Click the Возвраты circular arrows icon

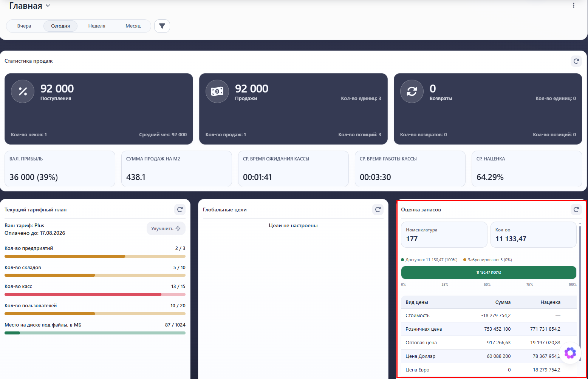click(412, 91)
